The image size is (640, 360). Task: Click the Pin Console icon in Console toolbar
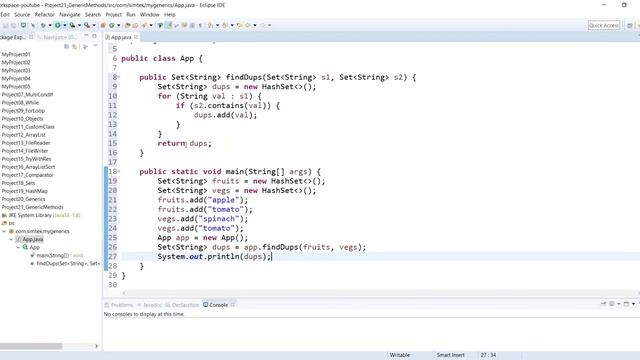[603, 304]
